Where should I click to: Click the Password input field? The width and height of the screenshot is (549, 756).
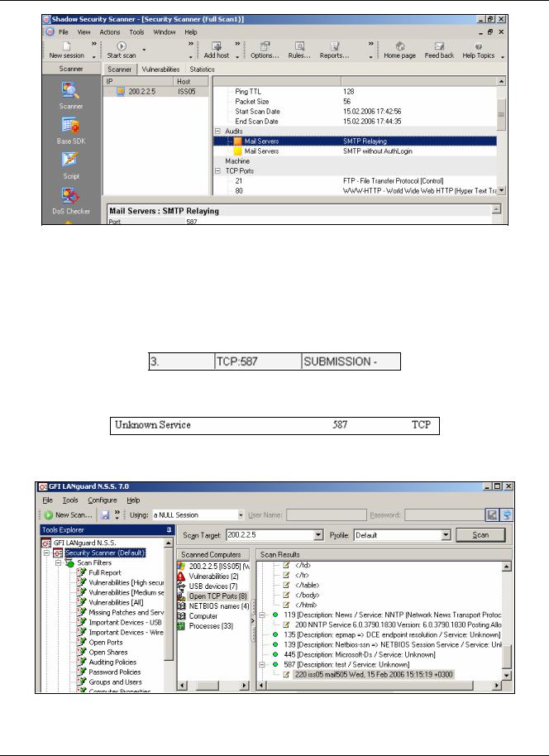[x=443, y=515]
